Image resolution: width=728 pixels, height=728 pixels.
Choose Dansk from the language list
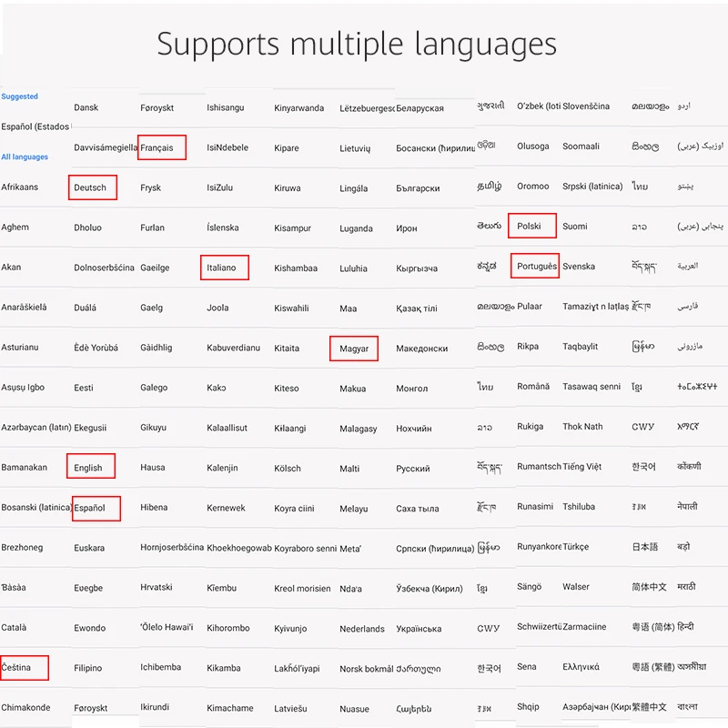[86, 107]
